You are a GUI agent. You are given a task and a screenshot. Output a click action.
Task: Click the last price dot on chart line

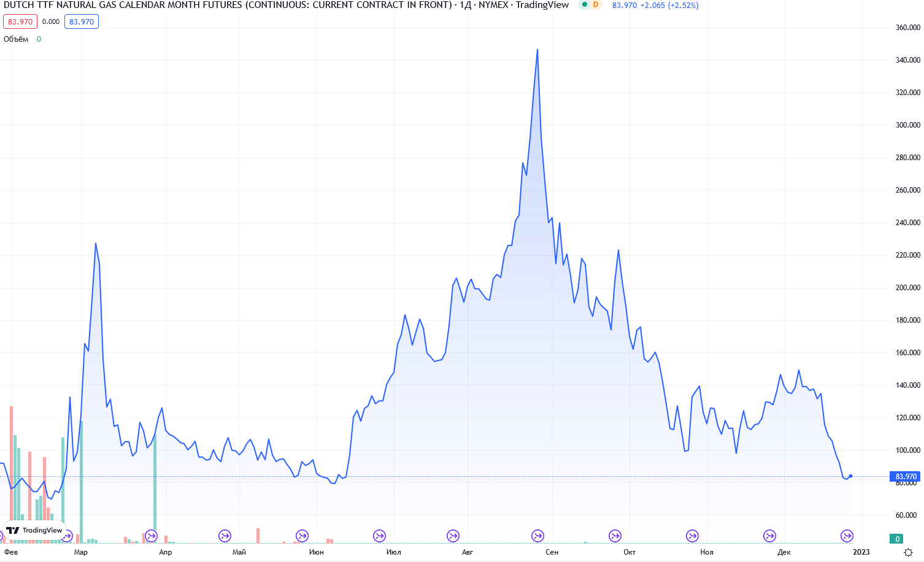(x=850, y=476)
